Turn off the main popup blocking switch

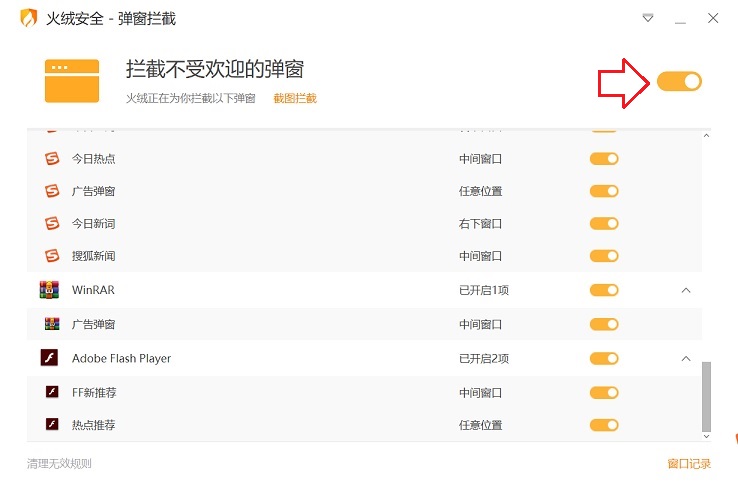[x=680, y=81]
